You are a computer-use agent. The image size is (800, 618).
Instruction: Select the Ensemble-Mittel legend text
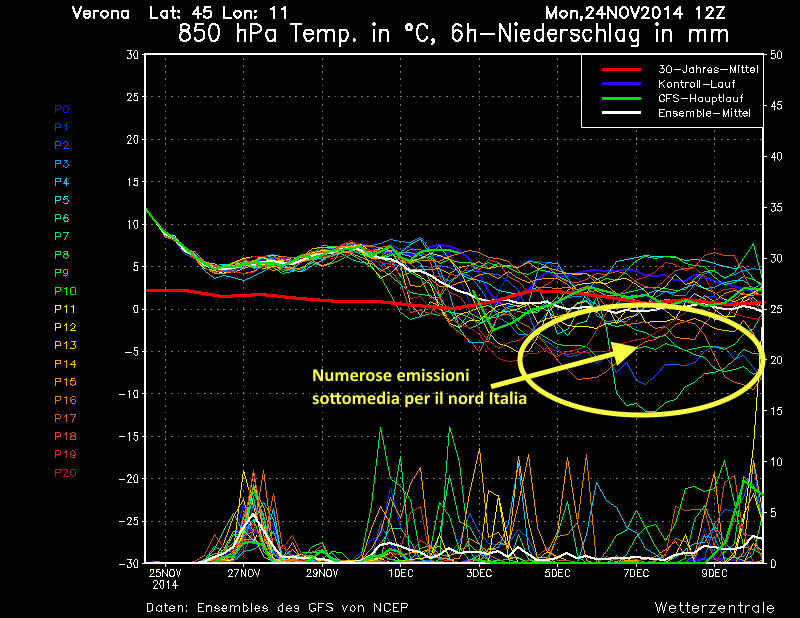[x=704, y=113]
